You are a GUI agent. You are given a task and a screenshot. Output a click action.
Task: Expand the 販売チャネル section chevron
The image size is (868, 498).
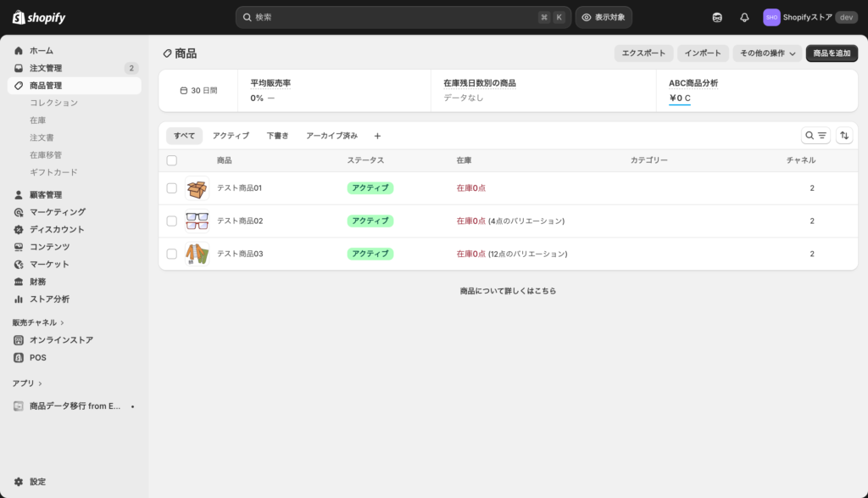pyautogui.click(x=63, y=322)
